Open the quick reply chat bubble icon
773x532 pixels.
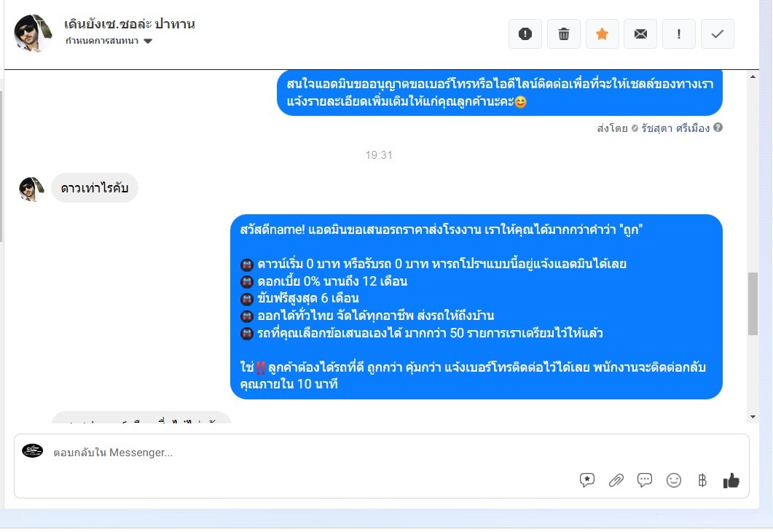coord(644,480)
